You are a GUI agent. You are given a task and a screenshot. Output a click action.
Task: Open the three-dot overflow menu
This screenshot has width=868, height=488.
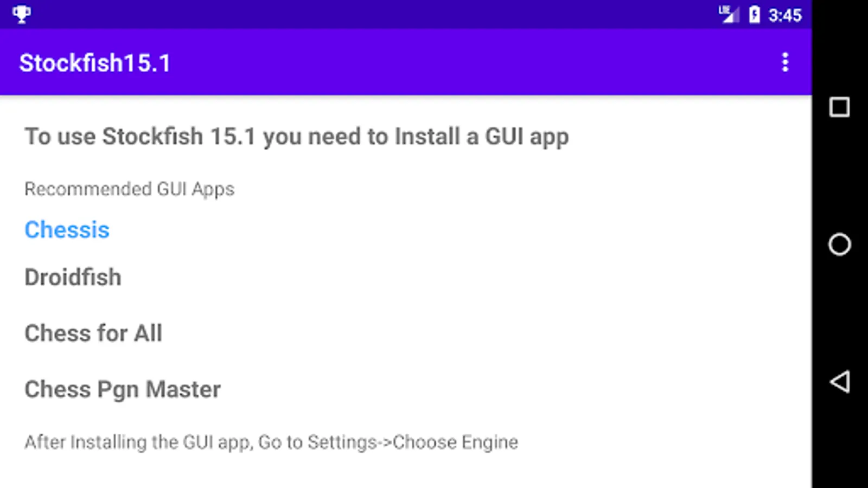[x=784, y=62]
